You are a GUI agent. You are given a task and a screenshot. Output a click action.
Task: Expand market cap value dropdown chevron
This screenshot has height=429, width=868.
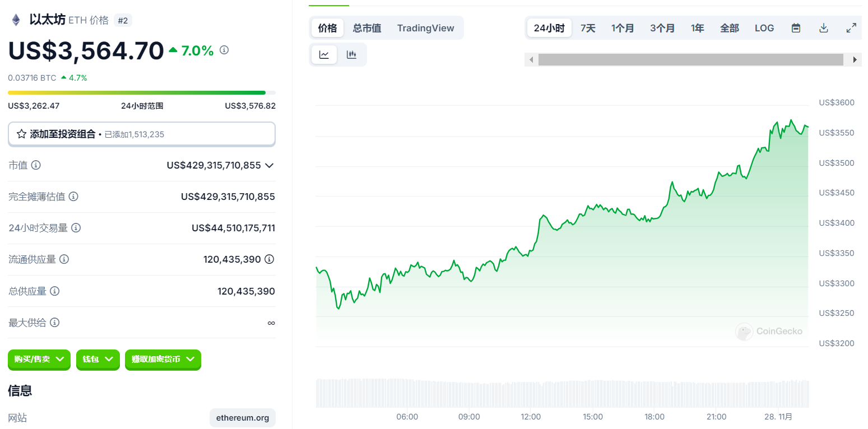[x=270, y=165]
